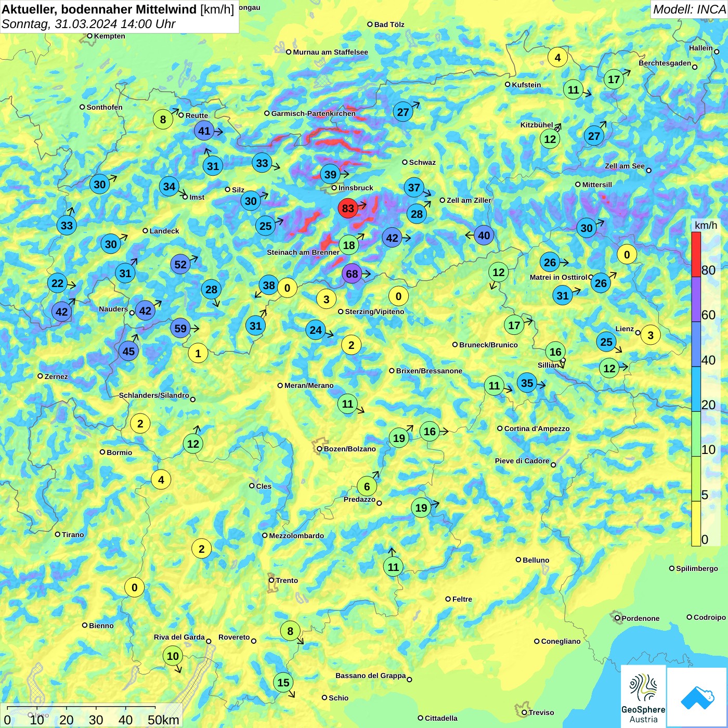Image resolution: width=728 pixels, height=728 pixels.
Task: Click the Bozen/Bolzano city label
Action: pyautogui.click(x=349, y=449)
